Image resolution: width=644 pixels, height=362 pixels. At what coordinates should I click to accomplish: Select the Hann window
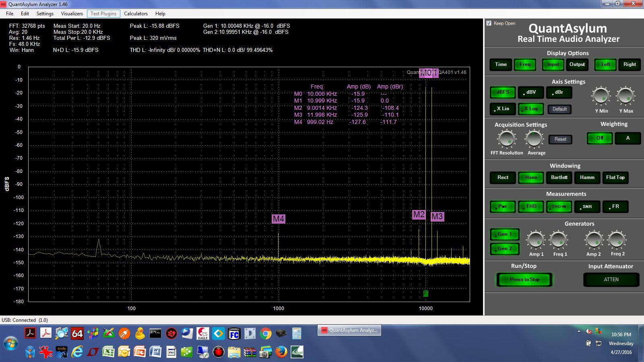[x=531, y=177]
